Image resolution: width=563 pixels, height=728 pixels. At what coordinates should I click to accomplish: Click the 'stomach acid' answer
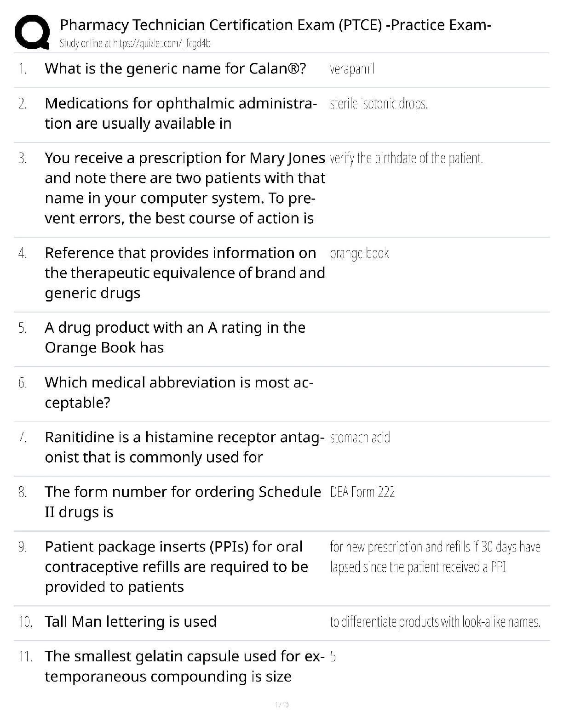360,437
